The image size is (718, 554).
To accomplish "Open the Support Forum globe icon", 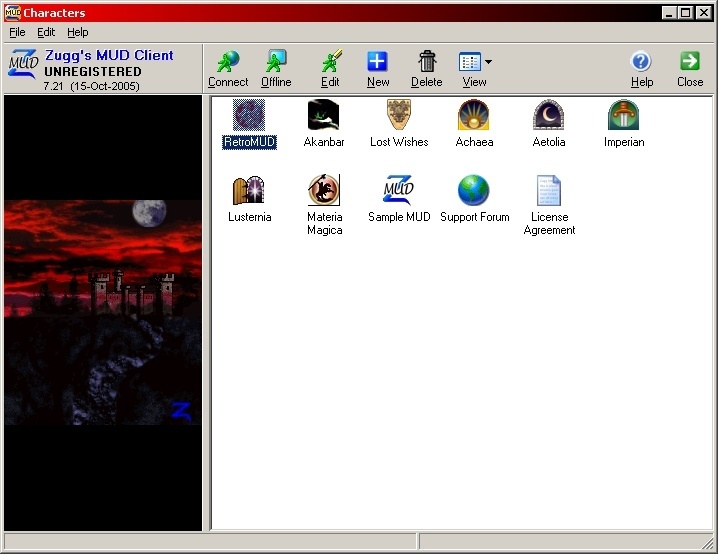I will [473, 190].
